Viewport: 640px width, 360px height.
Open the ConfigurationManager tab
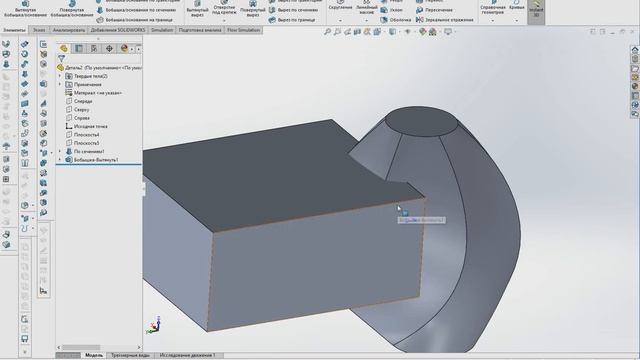tap(94, 49)
